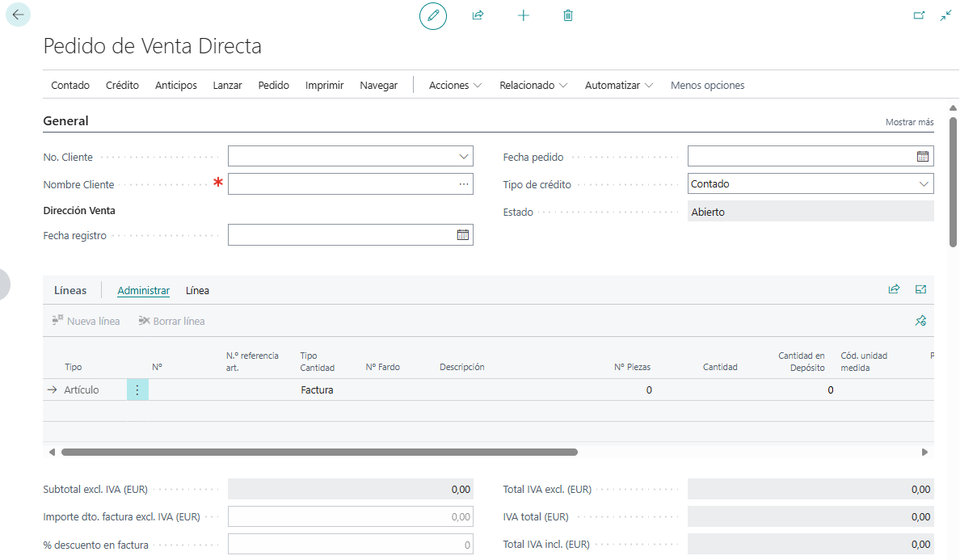Select the Administrar tab in Líneas
This screenshot has width=977, height=560.
click(143, 291)
